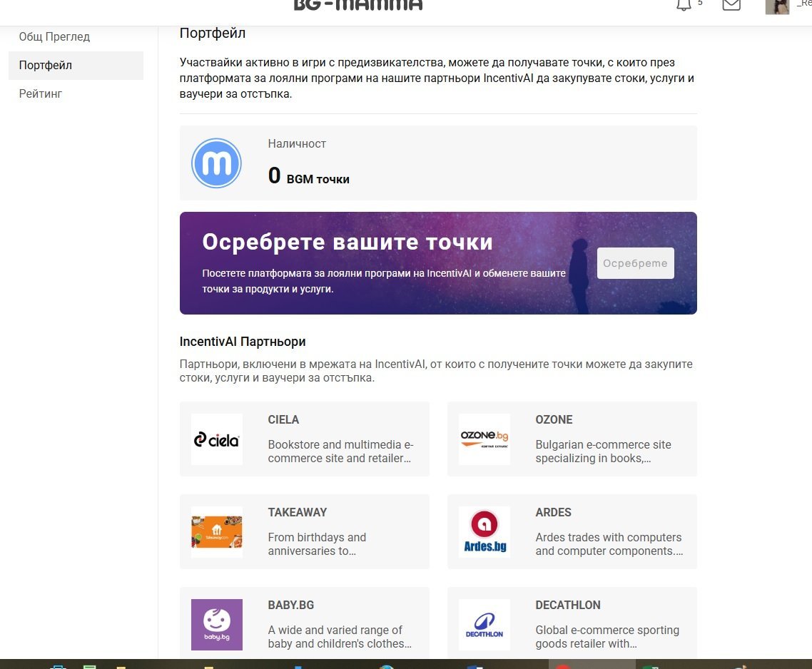The height and width of the screenshot is (669, 812).
Task: Click the BG-MAMMA site logo
Action: tap(358, 6)
